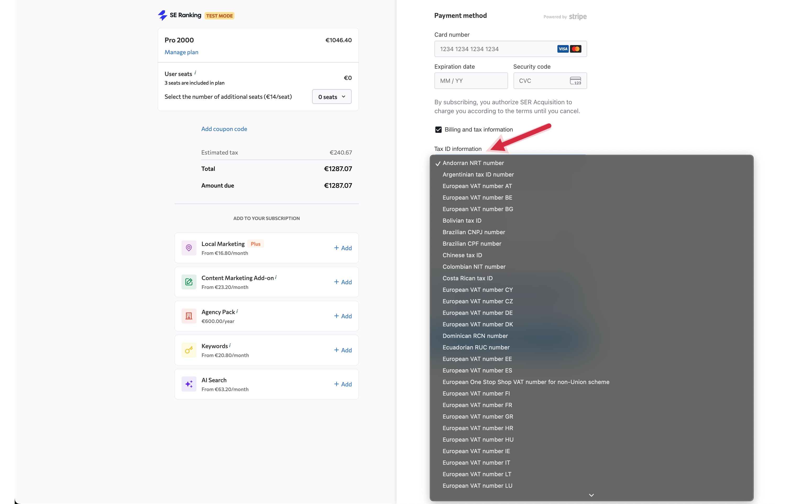Uncheck Billing and tax information
Viewport: 812px width, 504px height.
(438, 129)
